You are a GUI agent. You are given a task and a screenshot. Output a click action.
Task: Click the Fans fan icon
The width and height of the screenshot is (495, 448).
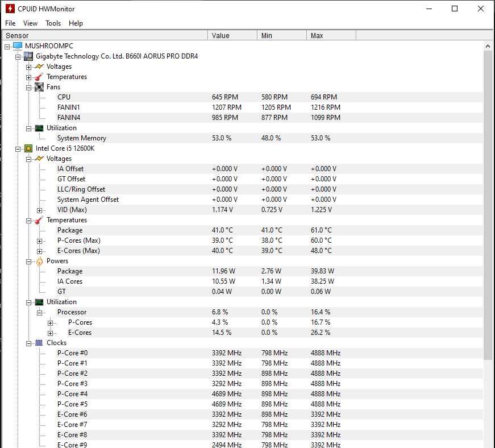click(x=39, y=87)
